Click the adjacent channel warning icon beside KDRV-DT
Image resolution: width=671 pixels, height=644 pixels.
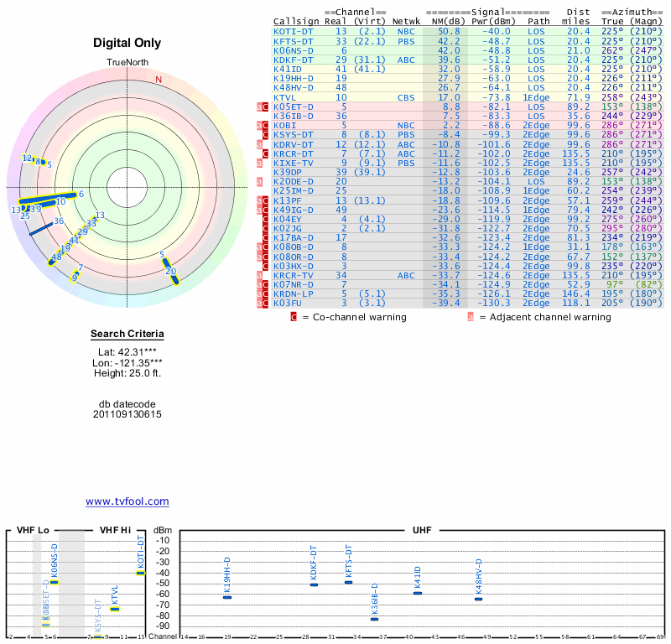260,144
